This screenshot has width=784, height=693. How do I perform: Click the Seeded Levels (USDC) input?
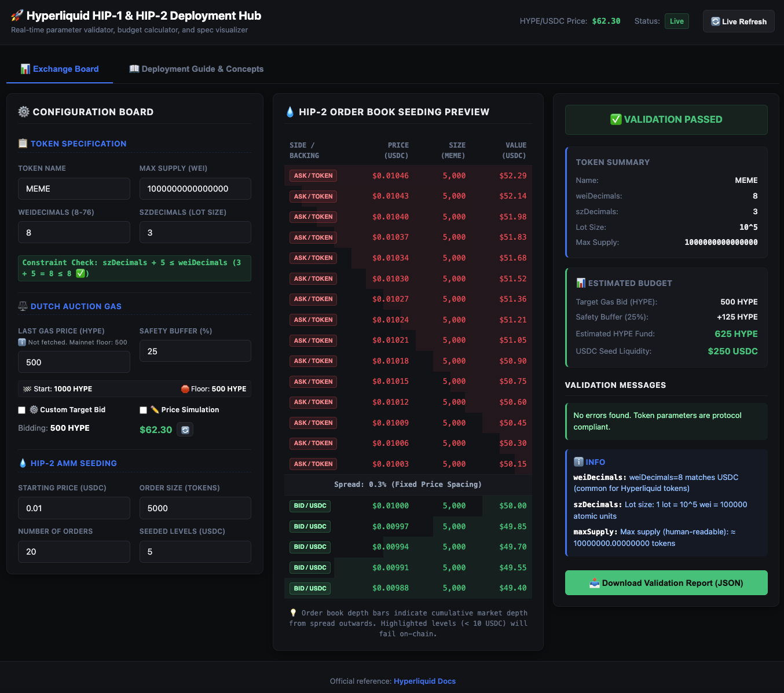point(195,552)
